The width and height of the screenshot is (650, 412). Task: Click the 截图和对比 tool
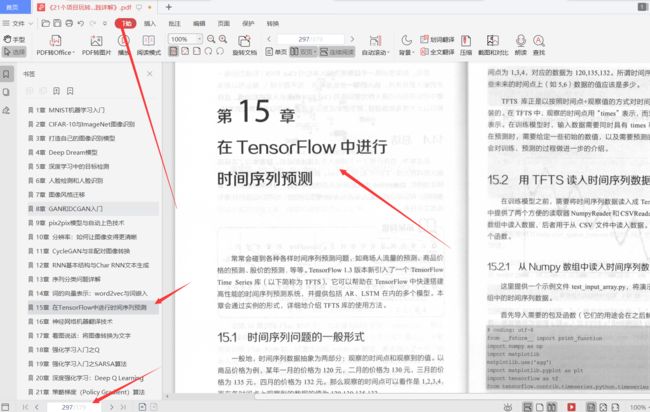tap(493, 46)
